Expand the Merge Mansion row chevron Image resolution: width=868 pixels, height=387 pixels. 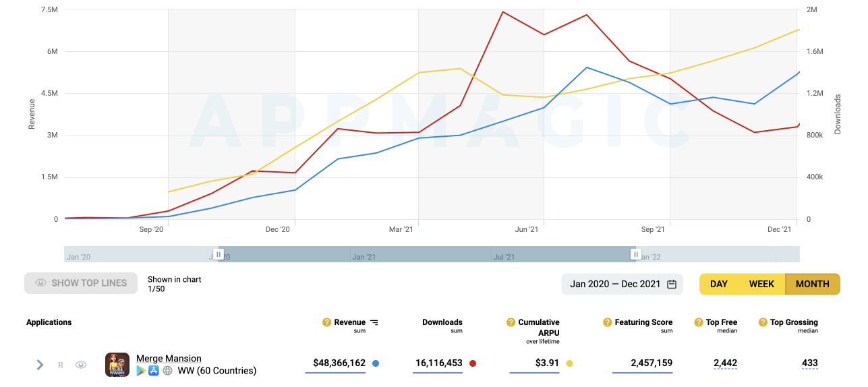[40, 365]
